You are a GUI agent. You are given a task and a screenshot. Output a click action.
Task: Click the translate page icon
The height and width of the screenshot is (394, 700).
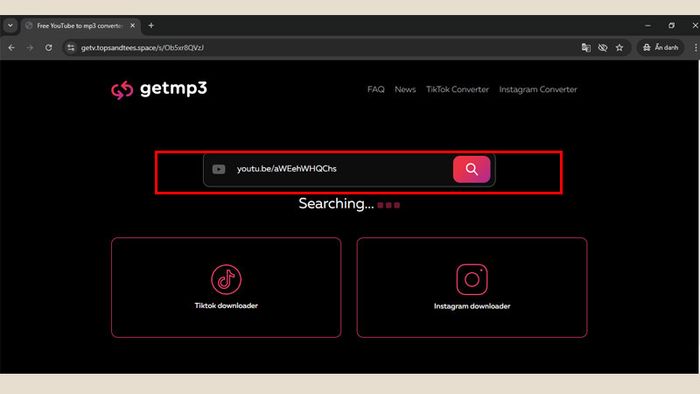coord(586,47)
